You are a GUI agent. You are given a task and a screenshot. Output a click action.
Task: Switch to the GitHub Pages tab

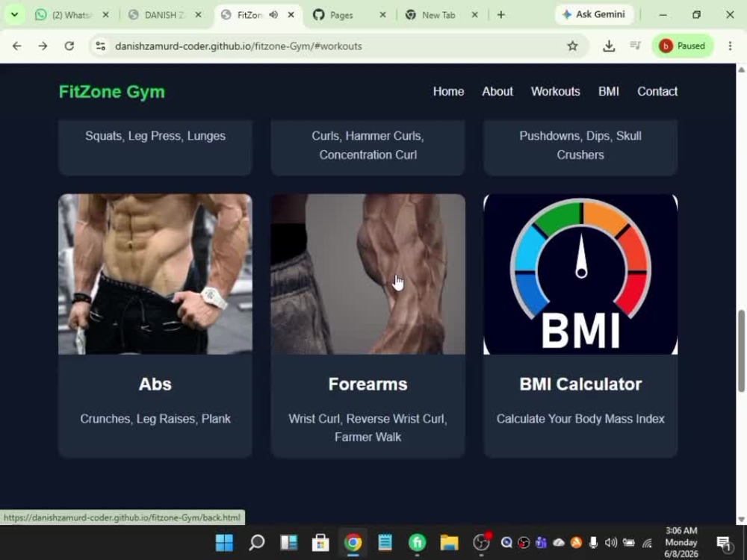point(341,15)
